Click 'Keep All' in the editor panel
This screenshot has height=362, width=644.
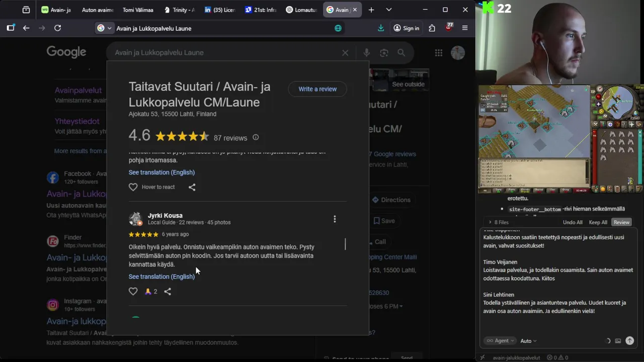click(598, 222)
